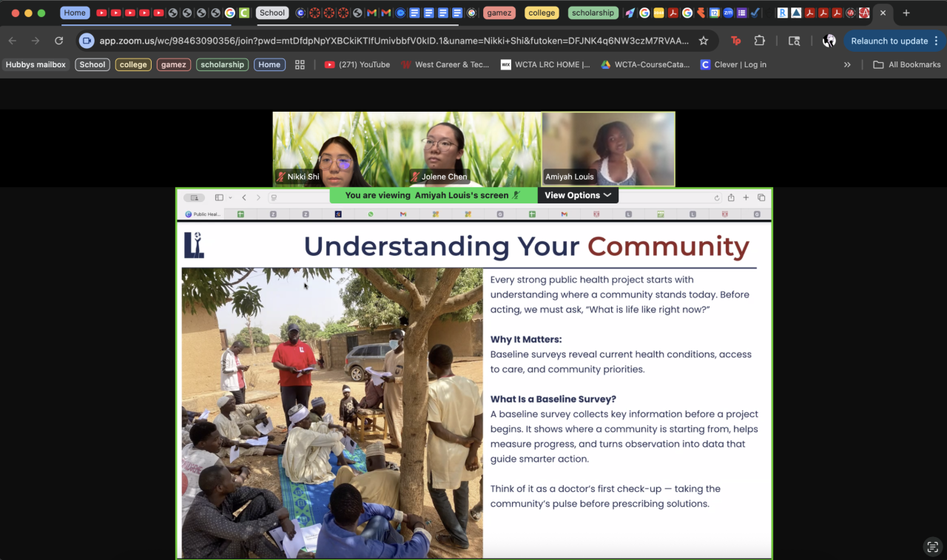This screenshot has height=560, width=947.
Task: Open View Options dropdown in Zoom
Action: (x=578, y=195)
